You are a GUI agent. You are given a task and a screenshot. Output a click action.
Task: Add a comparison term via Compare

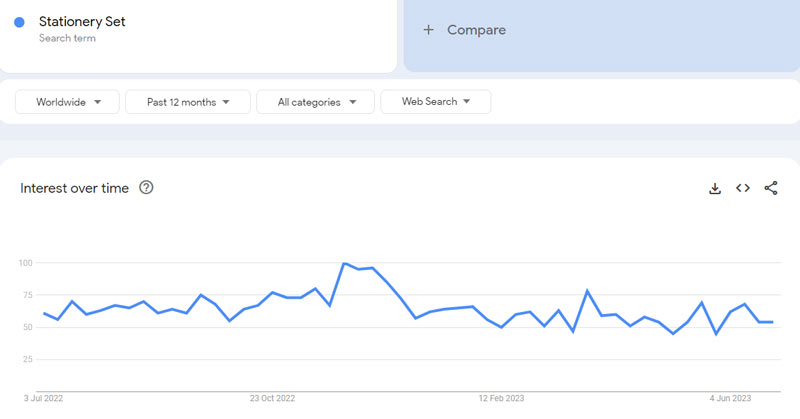(x=476, y=30)
